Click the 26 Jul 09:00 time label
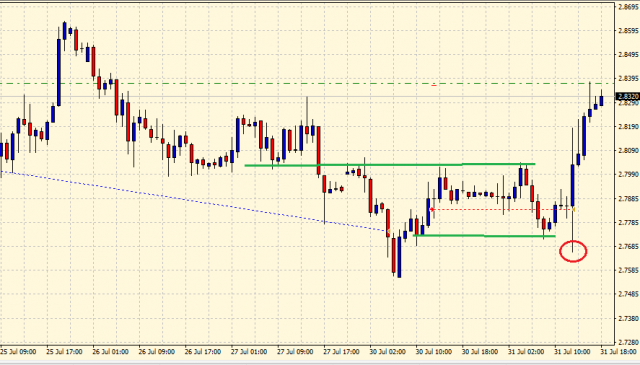The image size is (640, 365). coord(156,352)
